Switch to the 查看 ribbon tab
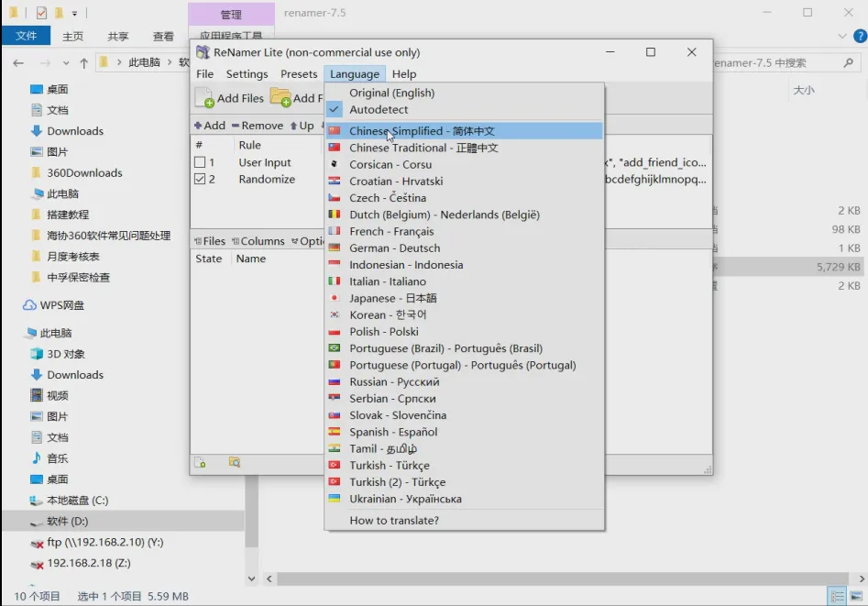This screenshot has width=868, height=606. click(x=163, y=37)
